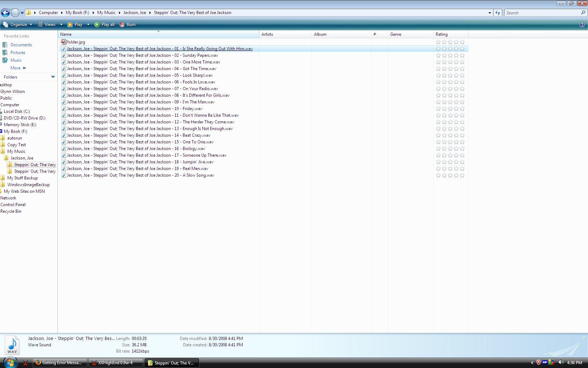Select the 14 - Beat Crazy.wav file
This screenshot has height=368, width=588.
139,135
